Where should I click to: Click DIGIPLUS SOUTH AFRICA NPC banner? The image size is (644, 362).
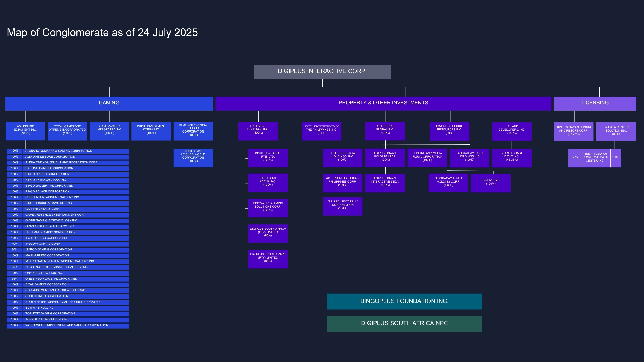(405, 324)
